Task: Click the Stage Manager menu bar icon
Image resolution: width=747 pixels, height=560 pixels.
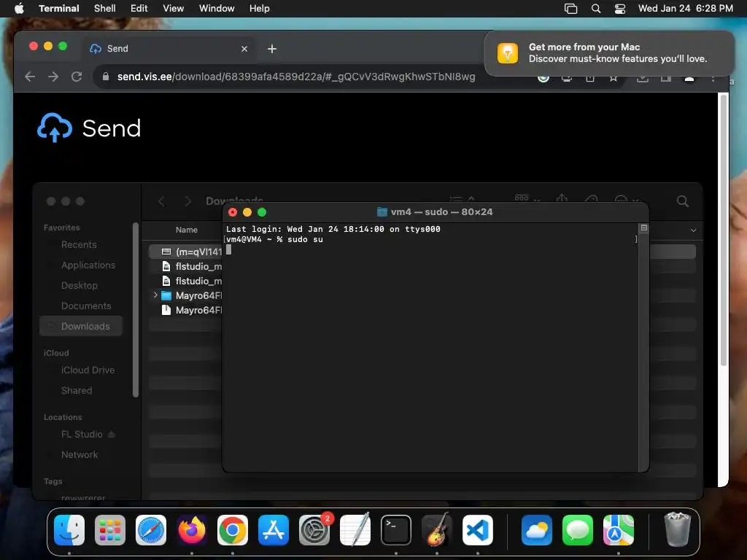Action: [x=570, y=9]
